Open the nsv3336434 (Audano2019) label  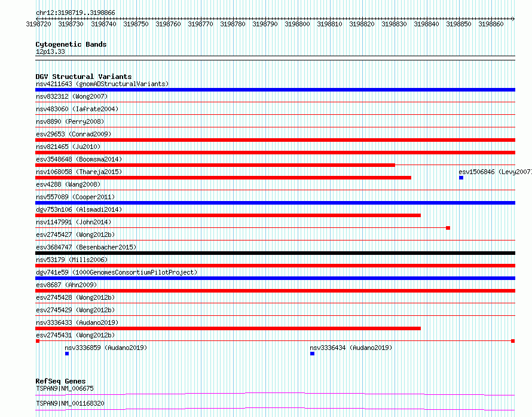(x=351, y=348)
